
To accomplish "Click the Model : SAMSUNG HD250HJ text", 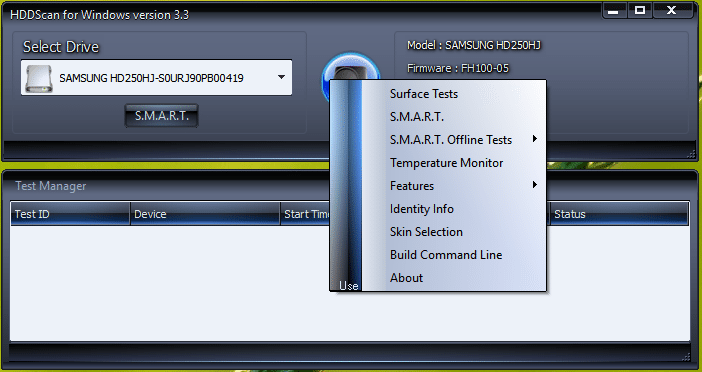I will pyautogui.click(x=475, y=45).
